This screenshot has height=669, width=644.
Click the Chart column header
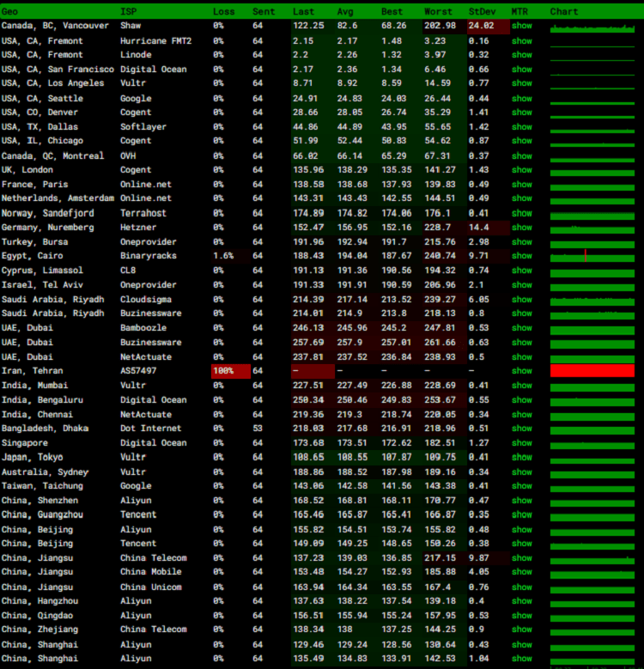point(564,11)
